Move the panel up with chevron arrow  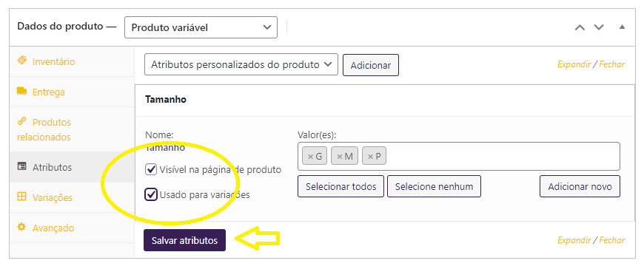pyautogui.click(x=580, y=27)
